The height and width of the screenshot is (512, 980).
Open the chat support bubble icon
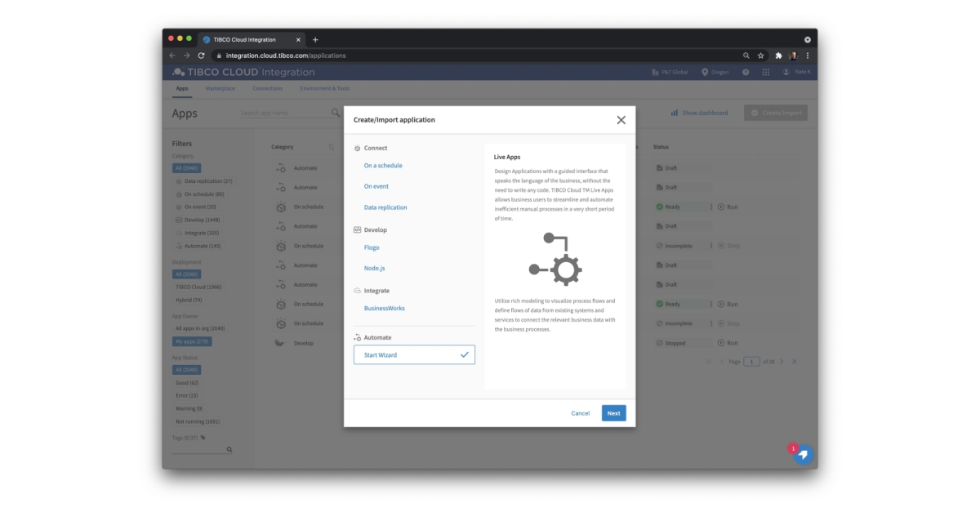pyautogui.click(x=802, y=454)
